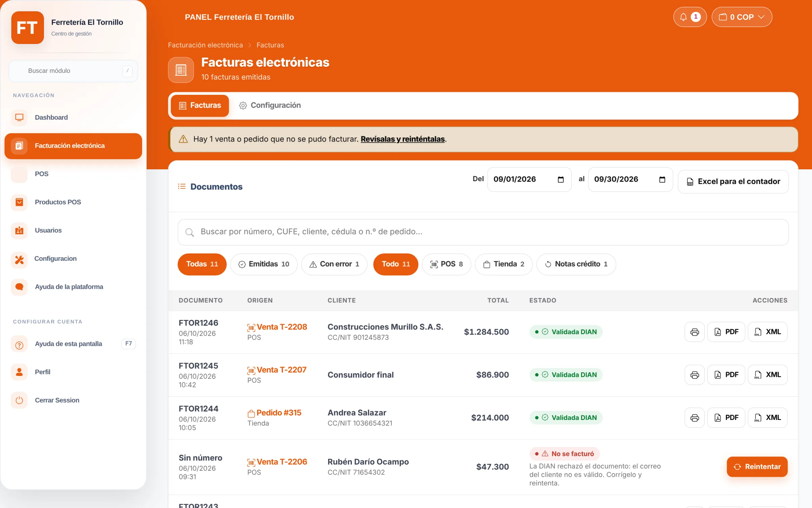Click the Revísalas y reinténtalas link
The height and width of the screenshot is (508, 812).
coord(403,139)
